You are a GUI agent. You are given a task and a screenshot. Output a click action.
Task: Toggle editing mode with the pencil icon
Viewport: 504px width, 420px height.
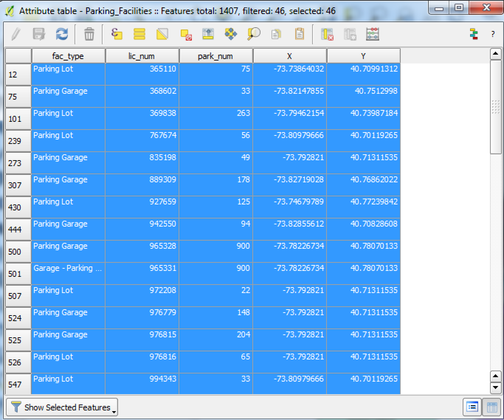click(x=16, y=34)
